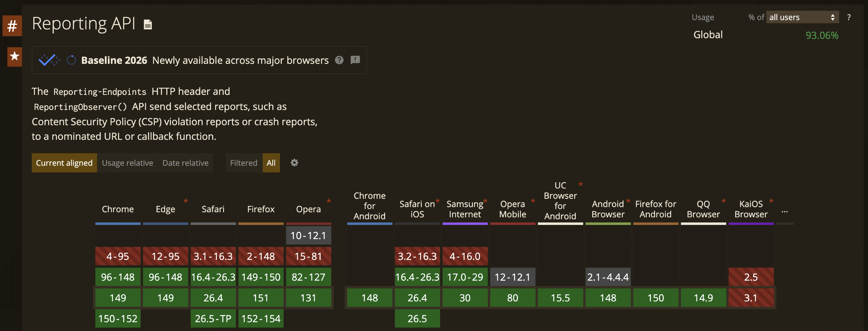This screenshot has height=331, width=868.
Task: Click Firefox for Android 150 cell
Action: click(x=656, y=298)
